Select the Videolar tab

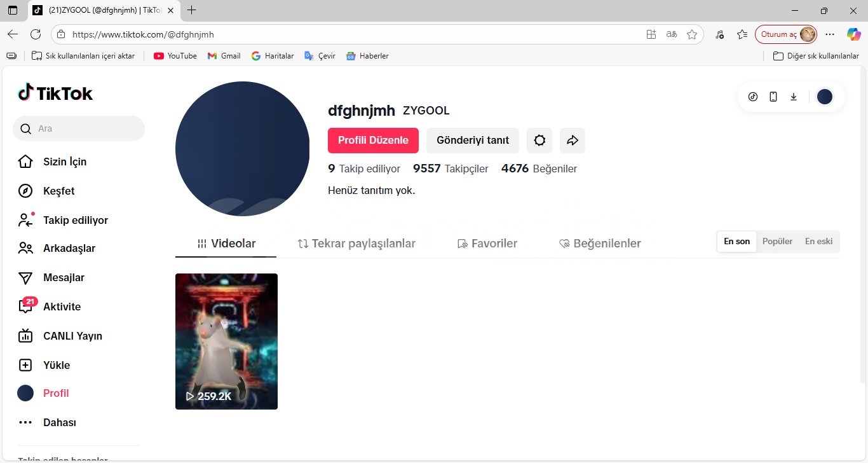pos(226,244)
